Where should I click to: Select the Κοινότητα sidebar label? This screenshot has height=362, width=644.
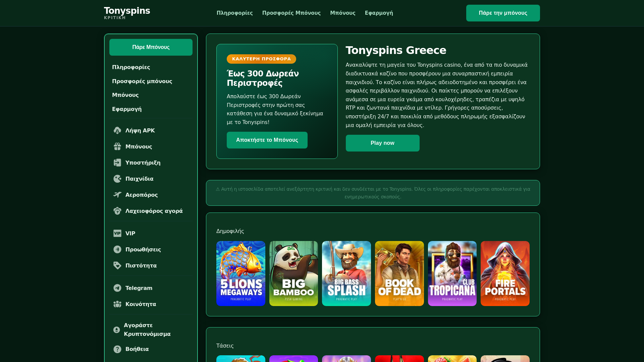point(141,304)
